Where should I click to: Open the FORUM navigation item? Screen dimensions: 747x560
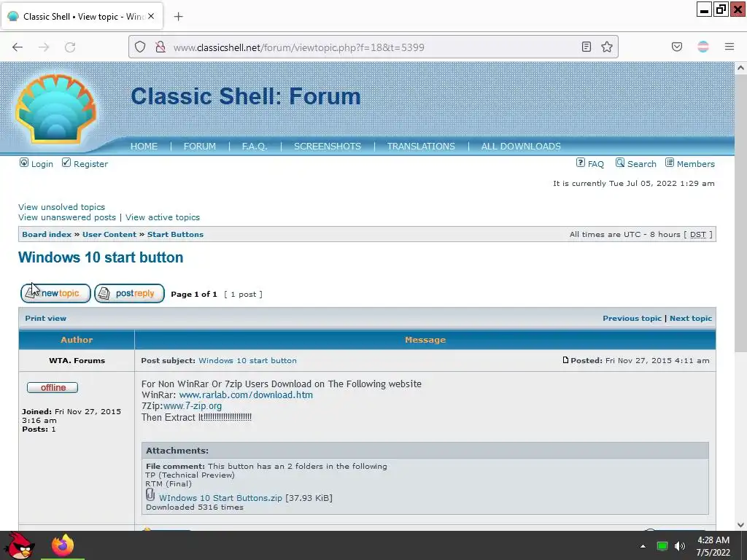(200, 146)
